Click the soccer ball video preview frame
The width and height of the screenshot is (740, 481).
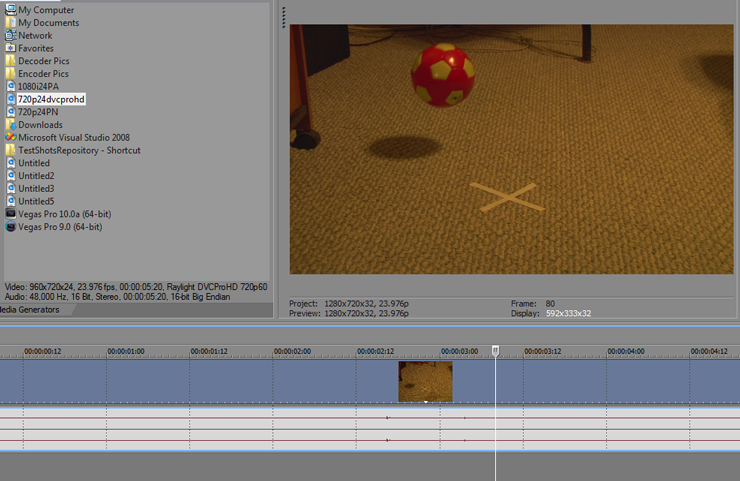(x=512, y=149)
